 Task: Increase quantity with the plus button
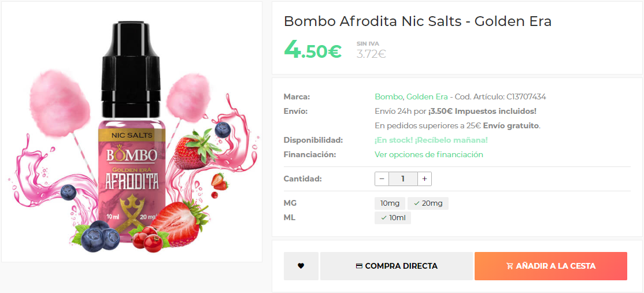tap(424, 179)
